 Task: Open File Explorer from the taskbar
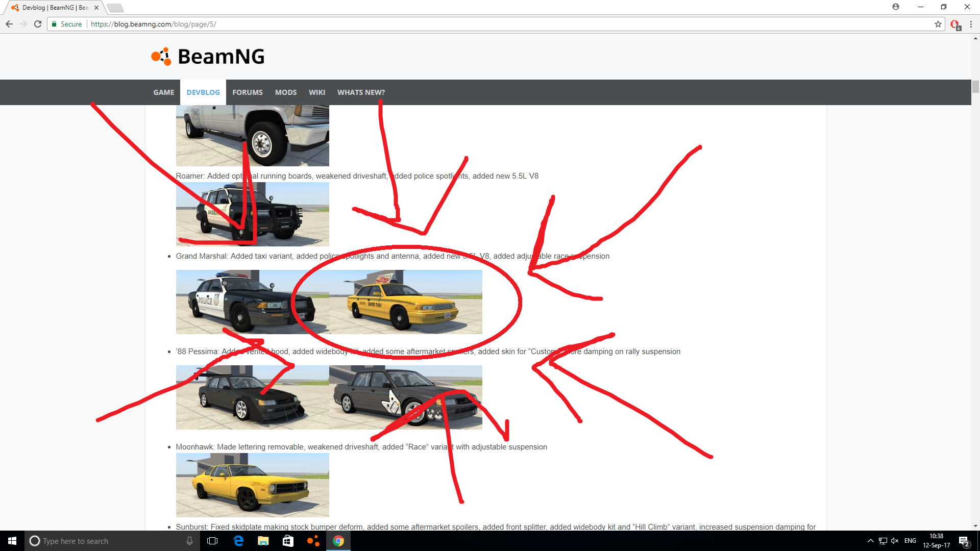(x=263, y=541)
